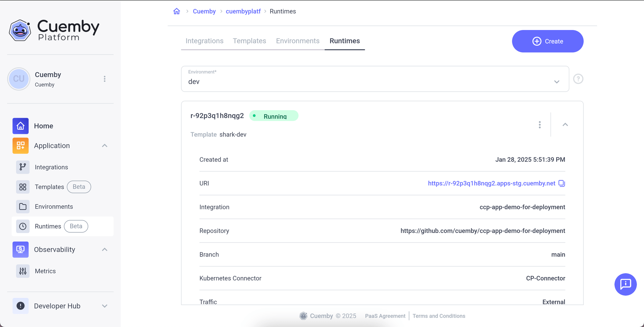The image size is (644, 327).
Task: Click the Templates Beta badge in sidebar
Action: tap(79, 187)
